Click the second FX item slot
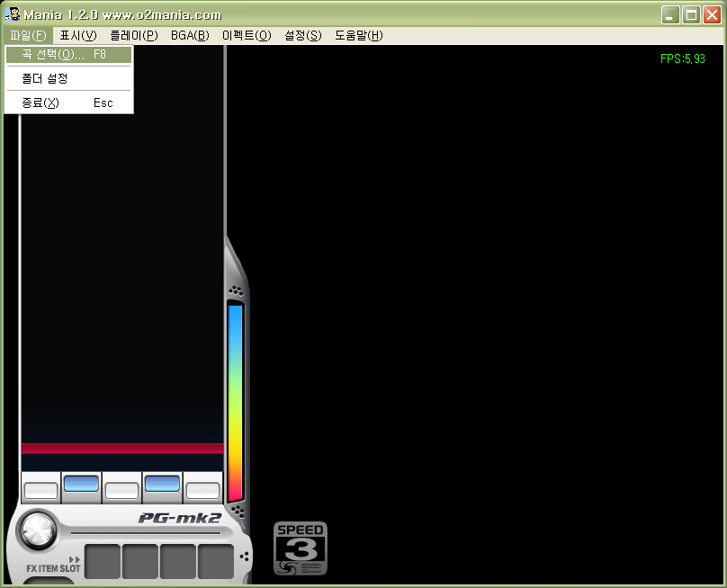This screenshot has width=727, height=588. pos(140,561)
